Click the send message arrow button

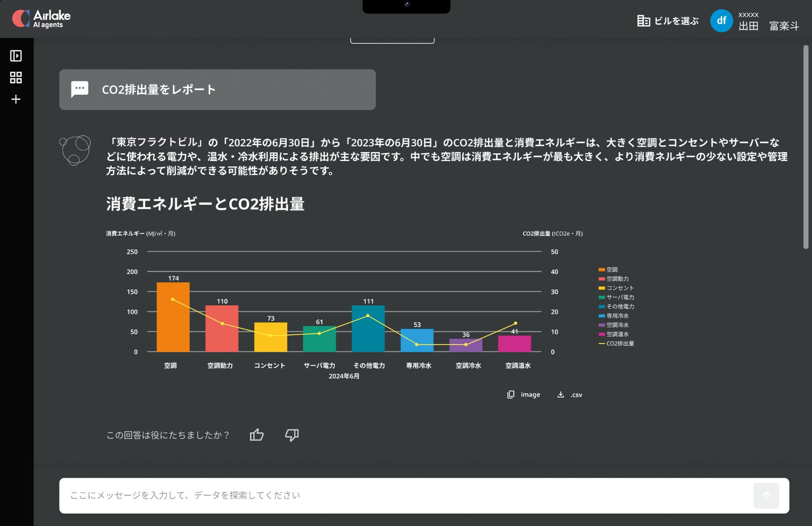pos(766,496)
